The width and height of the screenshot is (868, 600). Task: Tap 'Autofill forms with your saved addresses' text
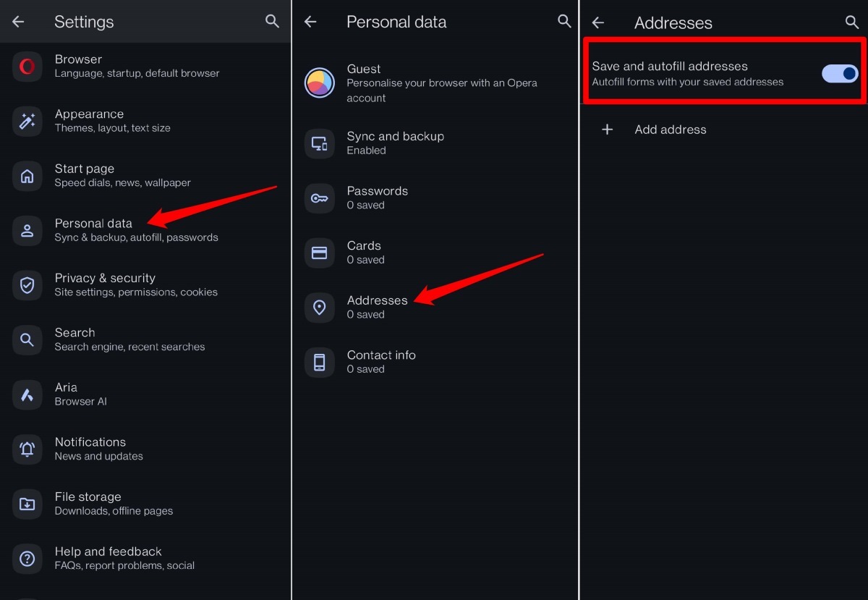(x=688, y=82)
